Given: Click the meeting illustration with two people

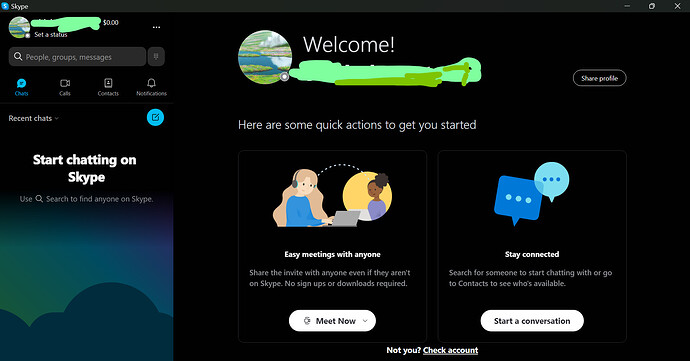Looking at the screenshot, I should pyautogui.click(x=332, y=196).
